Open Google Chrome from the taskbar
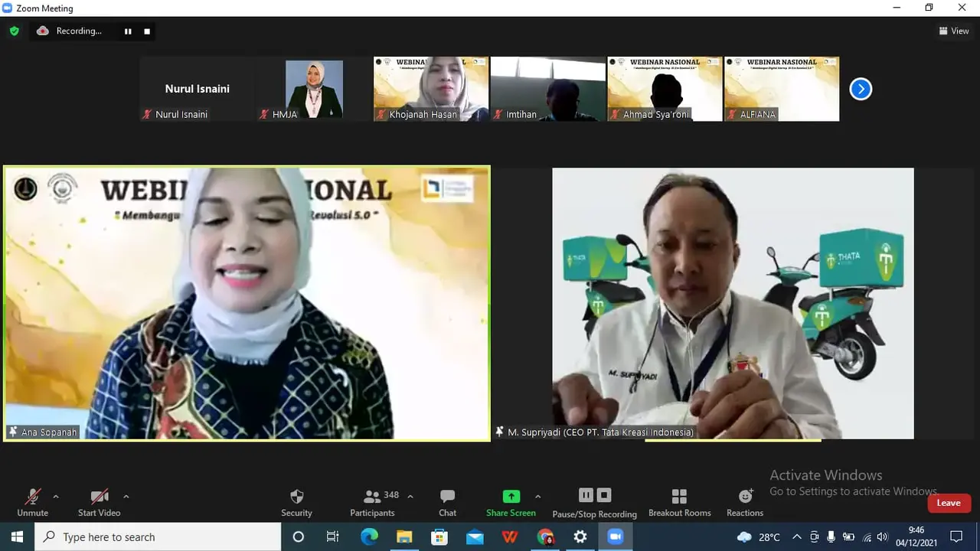 pyautogui.click(x=545, y=536)
